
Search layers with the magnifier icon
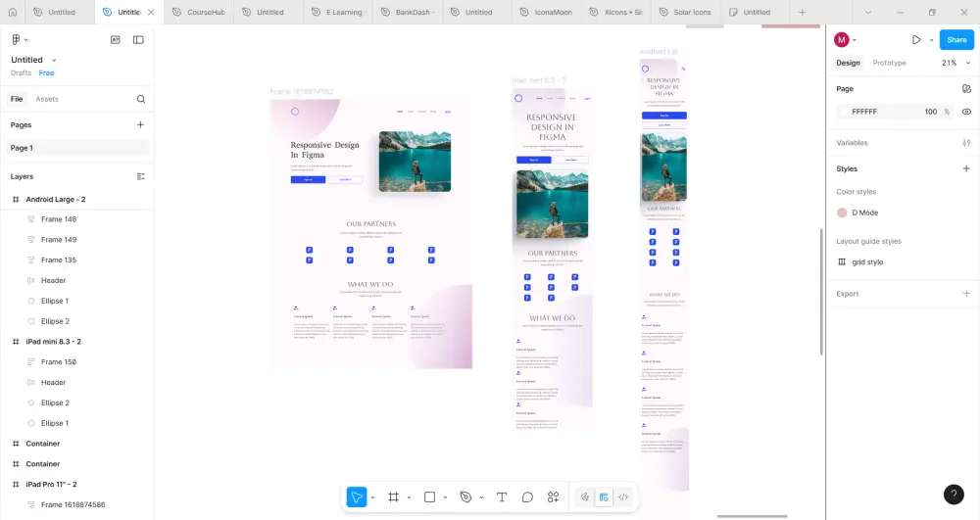tap(140, 99)
